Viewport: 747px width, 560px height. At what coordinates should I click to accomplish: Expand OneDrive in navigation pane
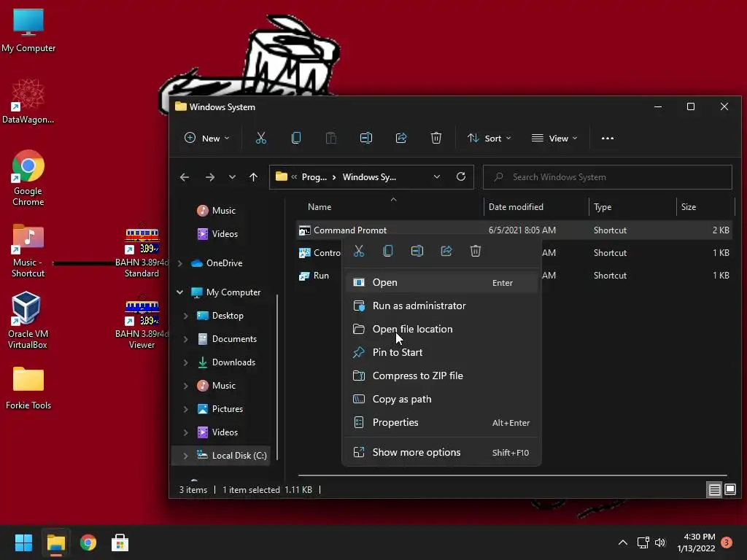[x=180, y=263]
